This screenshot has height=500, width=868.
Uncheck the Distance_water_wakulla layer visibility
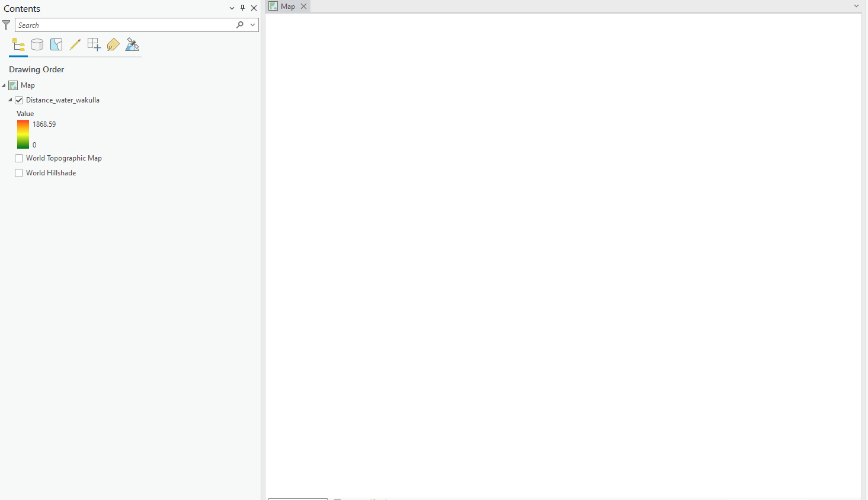tap(19, 100)
